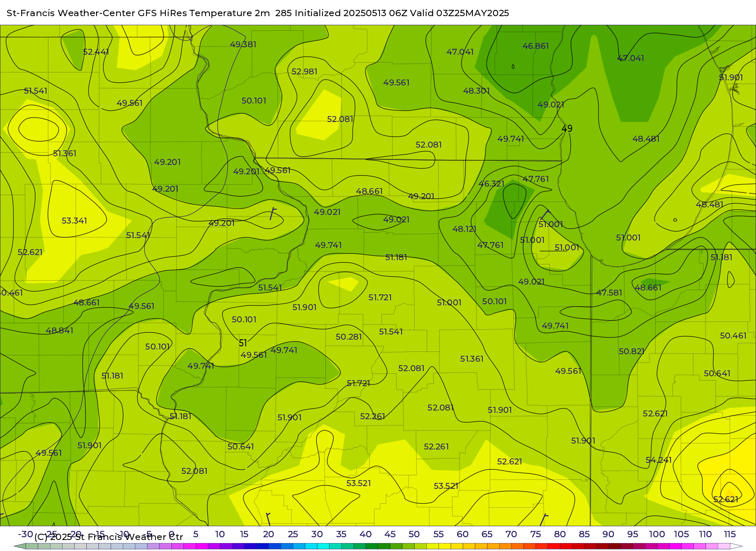Select the 47.581 temperature reading
The image size is (756, 551).
pyautogui.click(x=609, y=293)
